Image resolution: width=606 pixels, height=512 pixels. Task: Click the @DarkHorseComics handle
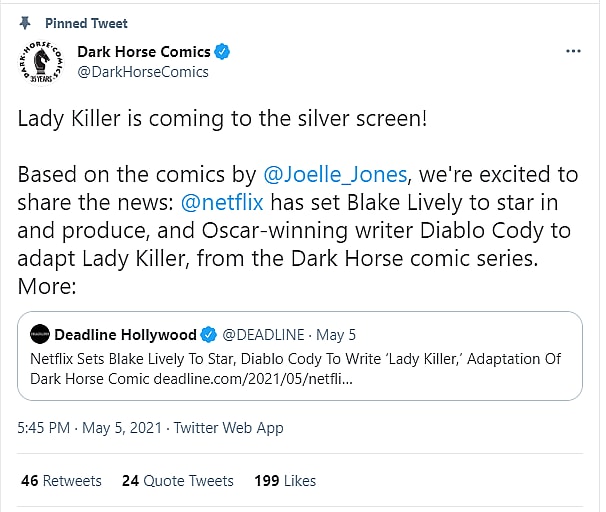pyautogui.click(x=143, y=71)
